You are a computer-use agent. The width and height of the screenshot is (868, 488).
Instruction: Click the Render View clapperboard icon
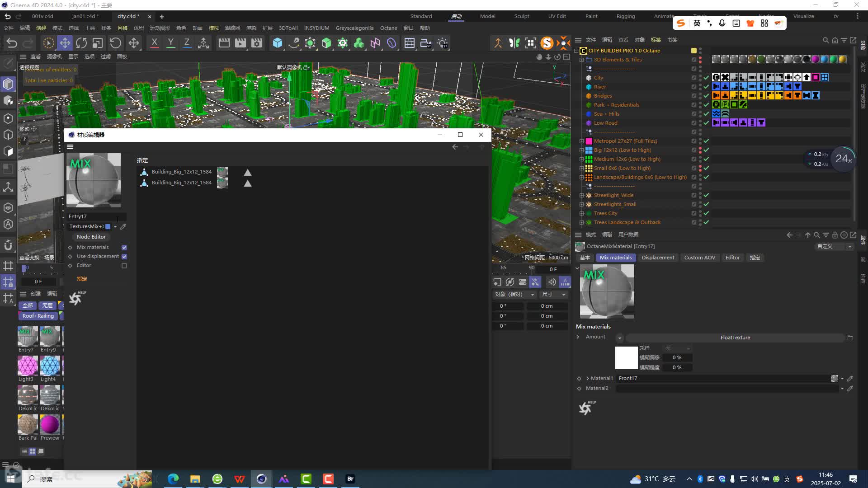tap(224, 43)
